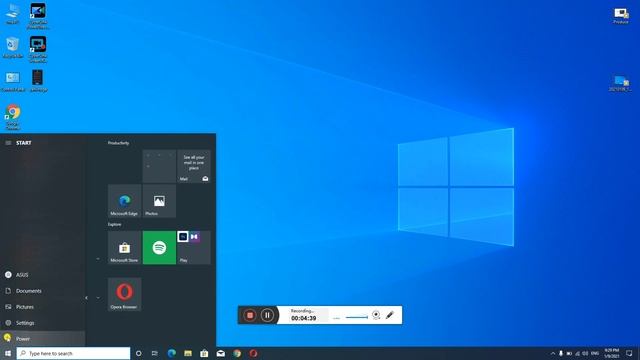Open the ASUS user account menu
The width and height of the screenshot is (640, 360).
[x=42, y=275]
